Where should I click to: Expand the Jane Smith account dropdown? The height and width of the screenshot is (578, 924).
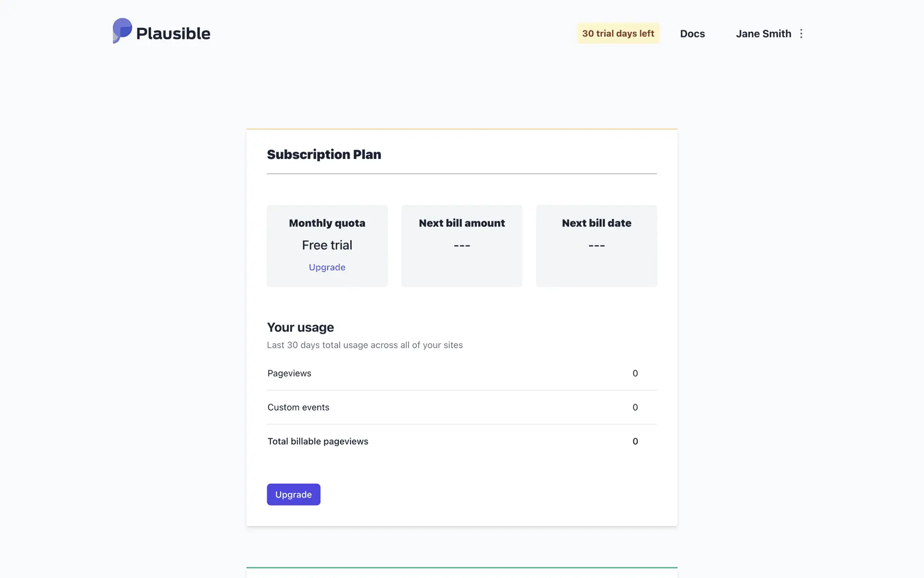click(763, 34)
